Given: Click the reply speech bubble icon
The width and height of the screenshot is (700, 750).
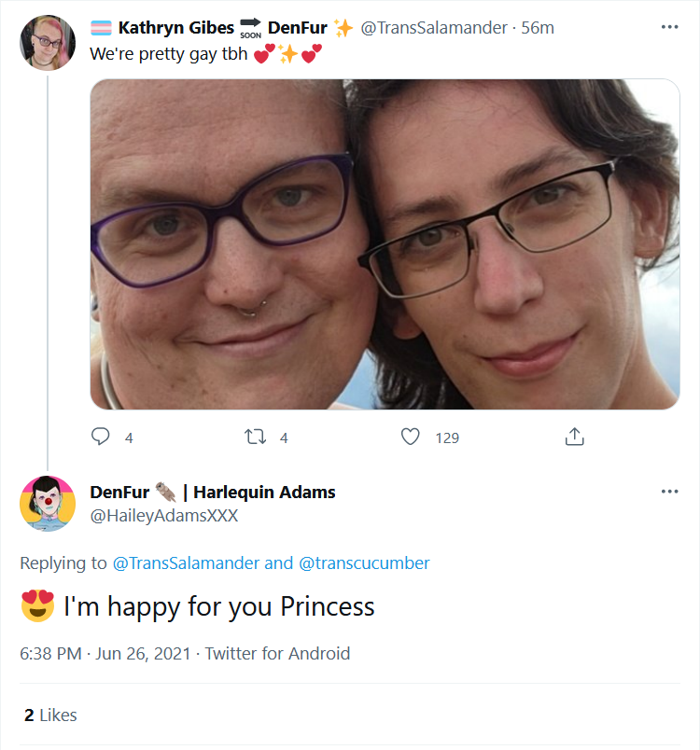Looking at the screenshot, I should coord(101,437).
